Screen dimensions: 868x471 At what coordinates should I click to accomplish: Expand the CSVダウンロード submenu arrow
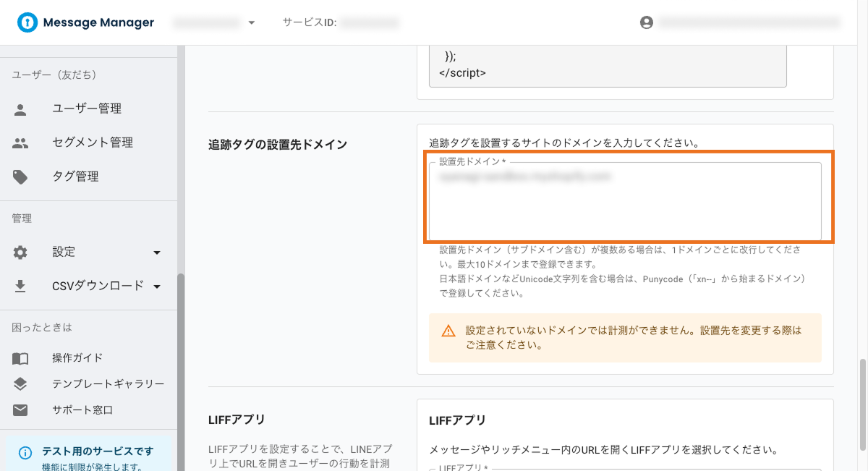(157, 287)
